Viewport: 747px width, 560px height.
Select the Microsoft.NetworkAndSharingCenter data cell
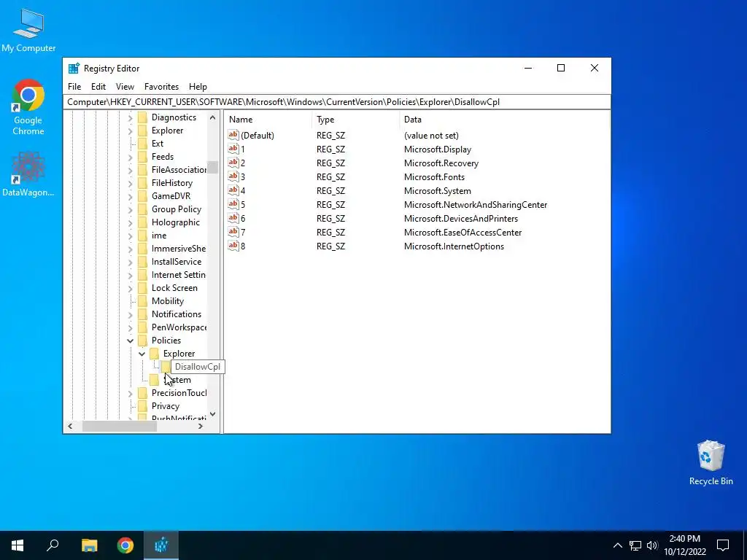476,205
